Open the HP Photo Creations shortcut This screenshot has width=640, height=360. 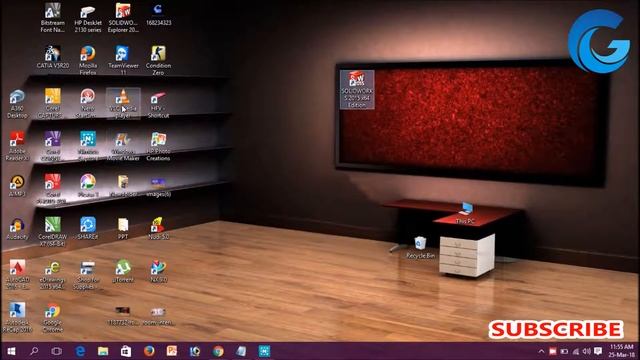click(x=158, y=146)
